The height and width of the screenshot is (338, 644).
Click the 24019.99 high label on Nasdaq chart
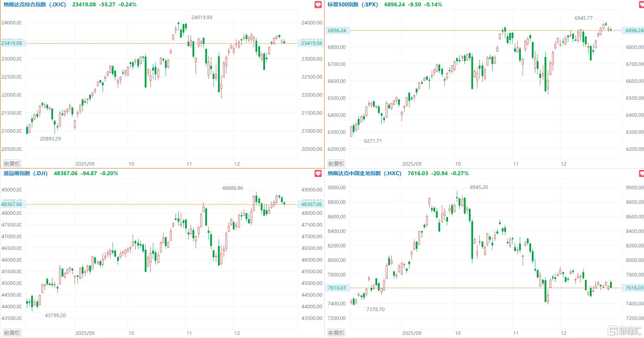click(x=202, y=17)
